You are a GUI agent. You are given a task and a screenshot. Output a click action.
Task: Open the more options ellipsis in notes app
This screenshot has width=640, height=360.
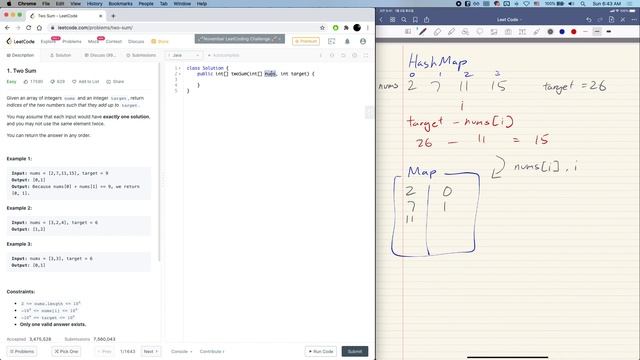[x=634, y=20]
